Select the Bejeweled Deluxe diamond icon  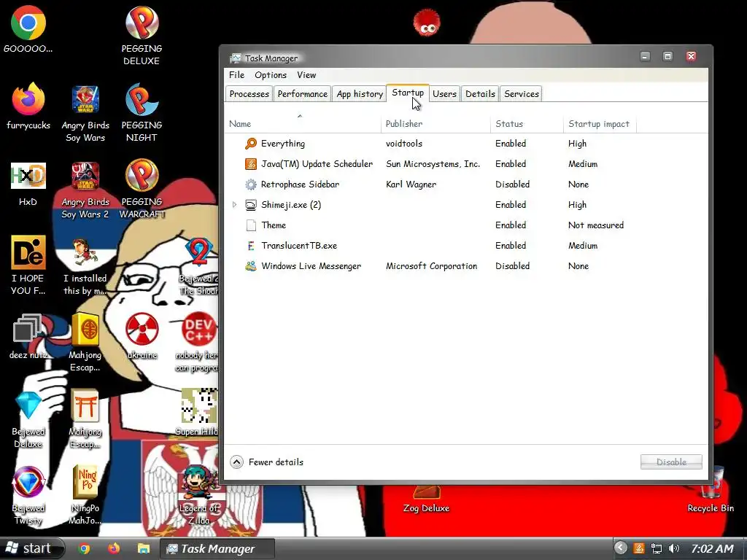[x=28, y=405]
